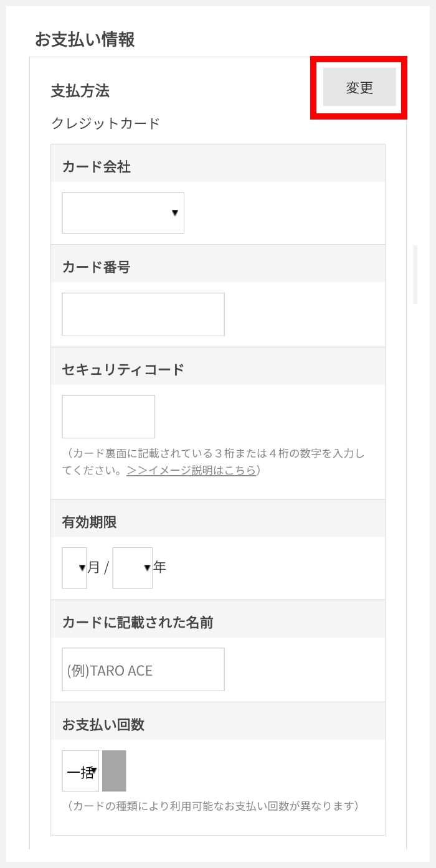The height and width of the screenshot is (868, 436).
Task: Open the お支払い回数 installment dropdown showing 一括
Action: [80, 770]
